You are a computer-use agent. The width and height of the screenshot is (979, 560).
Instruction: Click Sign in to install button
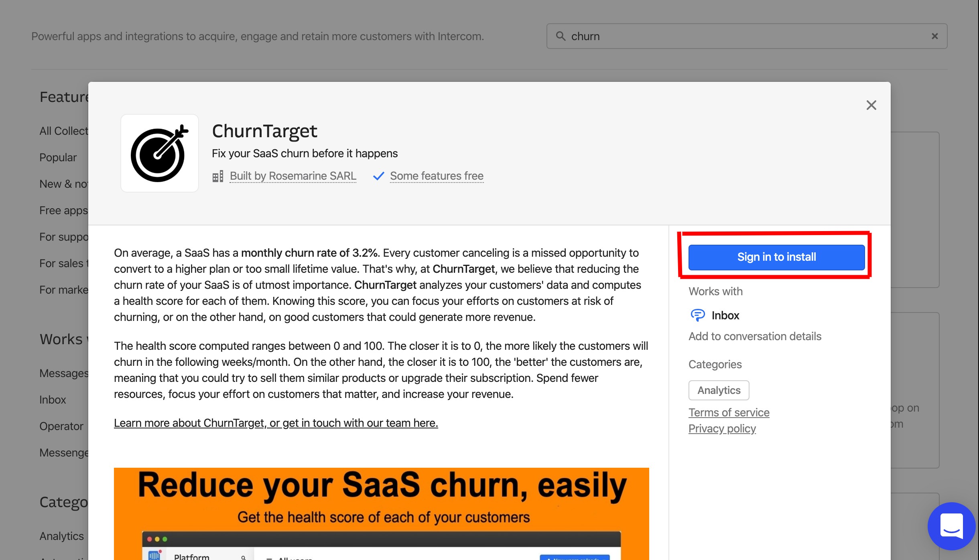pos(777,257)
